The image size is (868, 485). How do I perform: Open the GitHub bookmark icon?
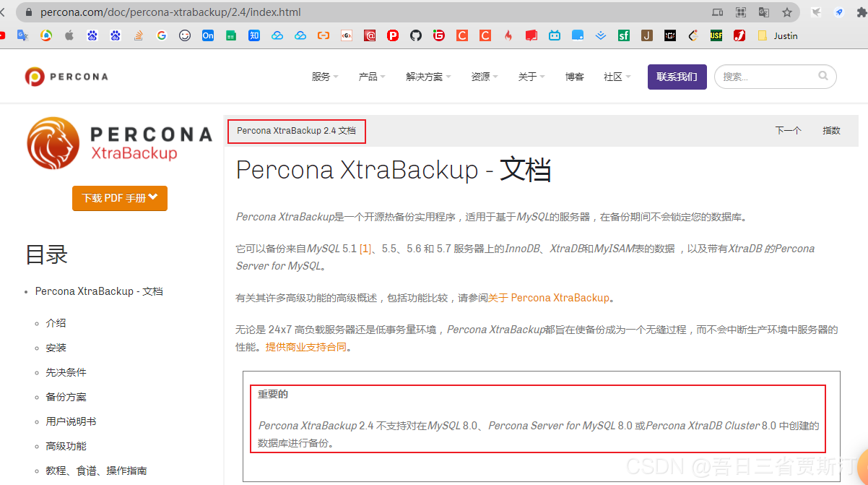pos(416,35)
